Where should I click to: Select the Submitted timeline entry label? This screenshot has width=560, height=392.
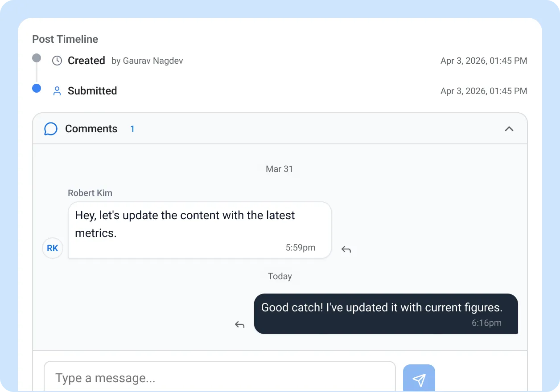pyautogui.click(x=92, y=91)
